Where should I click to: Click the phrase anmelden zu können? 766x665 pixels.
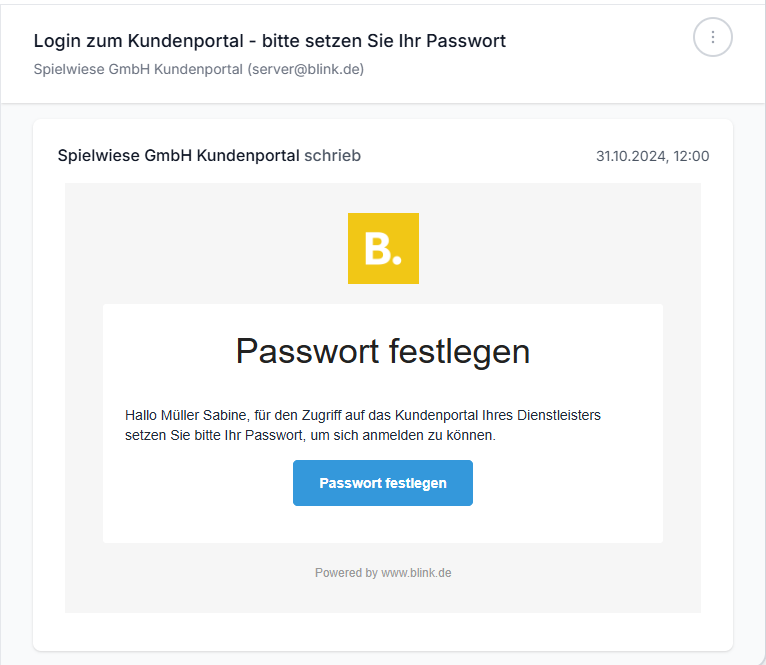445,436
